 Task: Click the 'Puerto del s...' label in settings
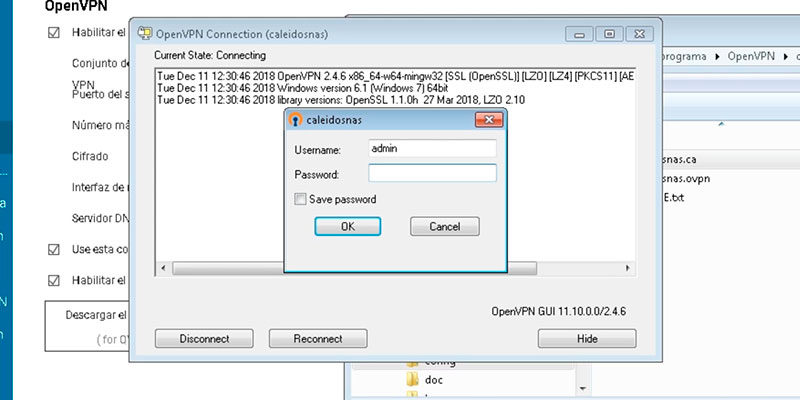[x=100, y=95]
